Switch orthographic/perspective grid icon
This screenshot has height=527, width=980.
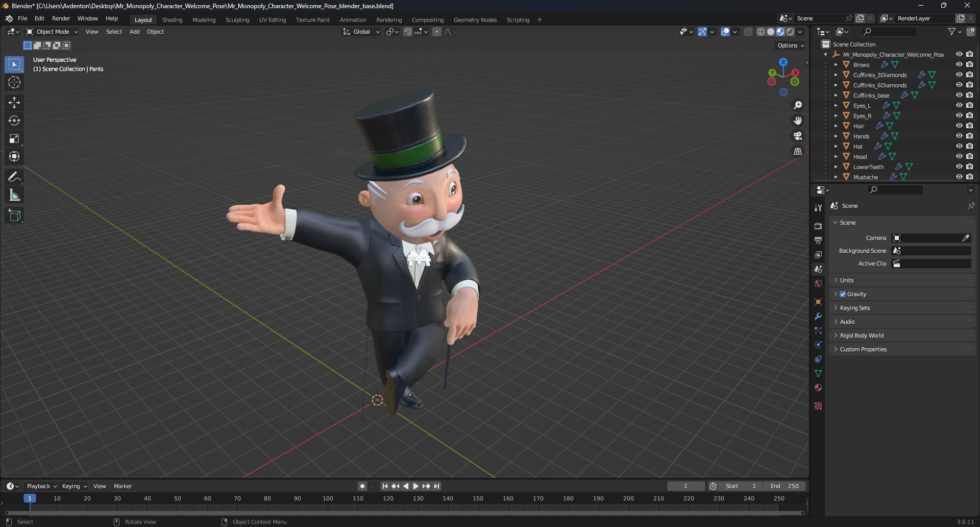click(798, 151)
